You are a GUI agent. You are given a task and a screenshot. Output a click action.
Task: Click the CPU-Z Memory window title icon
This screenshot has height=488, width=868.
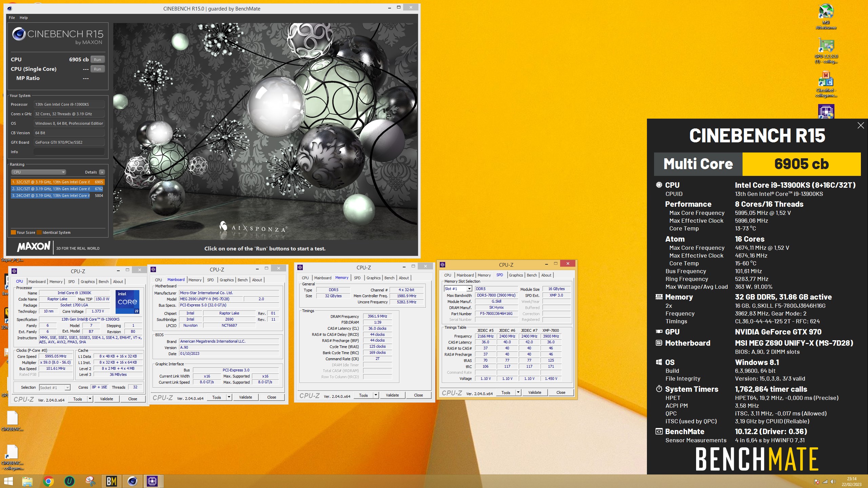click(x=300, y=267)
